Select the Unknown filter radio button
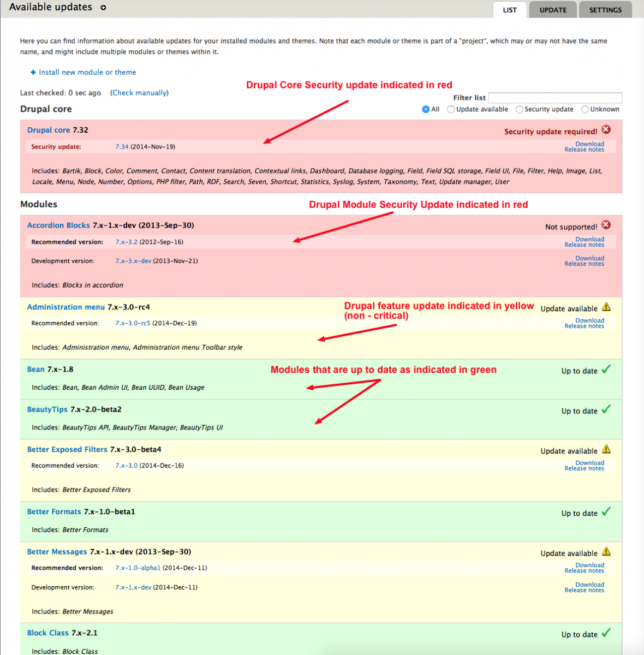Viewport: 644px width, 655px height. 585,109
